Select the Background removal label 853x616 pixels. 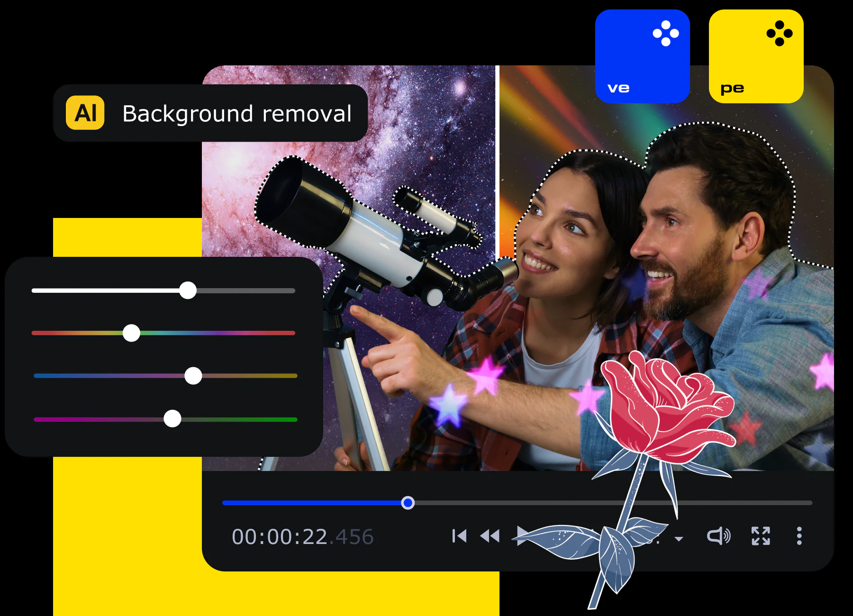click(237, 114)
